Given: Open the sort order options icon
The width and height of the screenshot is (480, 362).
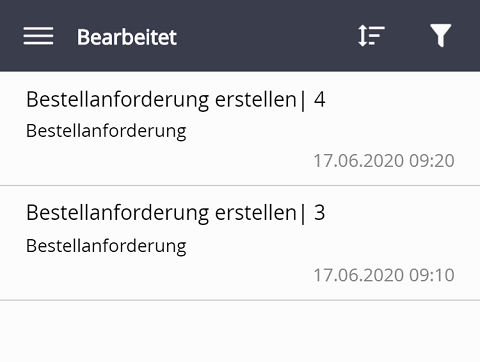Looking at the screenshot, I should tap(371, 36).
